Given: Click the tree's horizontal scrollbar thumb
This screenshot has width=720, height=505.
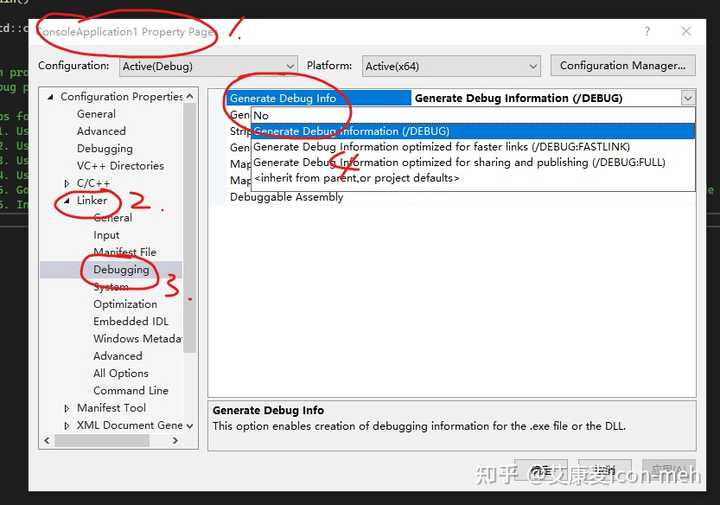Looking at the screenshot, I should click(x=102, y=441).
